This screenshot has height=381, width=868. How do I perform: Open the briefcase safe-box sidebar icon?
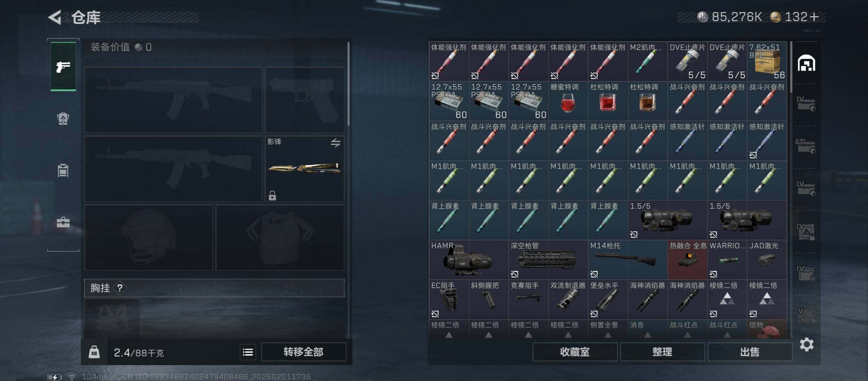tap(63, 222)
